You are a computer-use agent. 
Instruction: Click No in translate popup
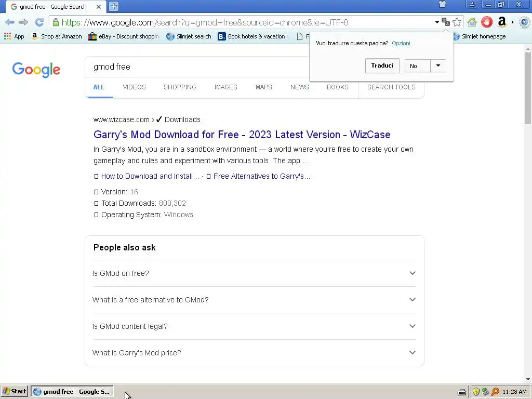tap(417, 66)
